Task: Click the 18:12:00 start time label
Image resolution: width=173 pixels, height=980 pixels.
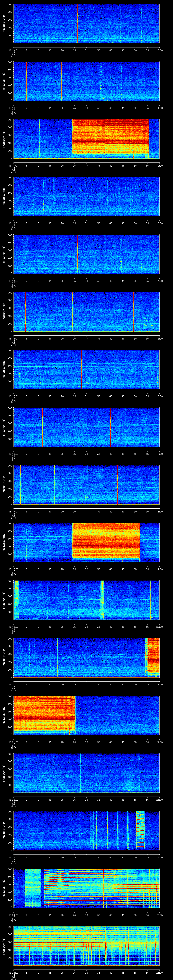Action: click(13, 223)
